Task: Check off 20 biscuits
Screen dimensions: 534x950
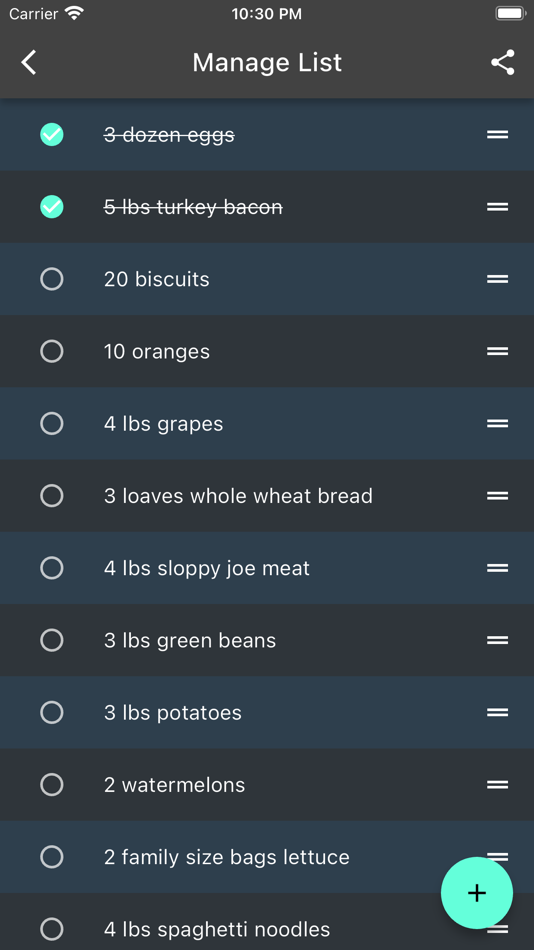Action: click(x=52, y=279)
